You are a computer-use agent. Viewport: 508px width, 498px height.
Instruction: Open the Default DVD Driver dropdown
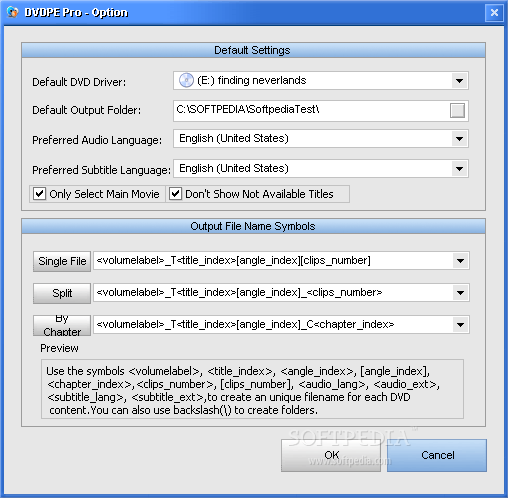pos(459,81)
